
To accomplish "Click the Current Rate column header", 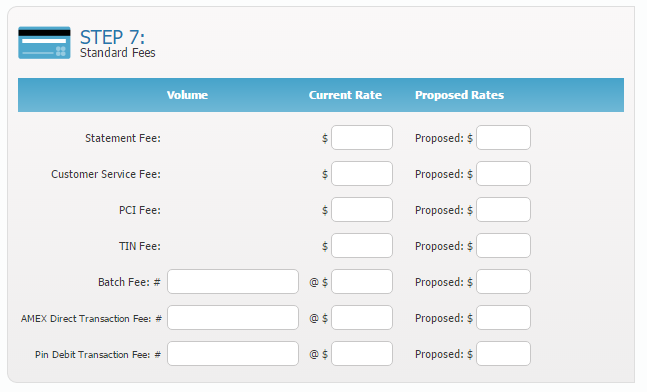I will pyautogui.click(x=345, y=95).
